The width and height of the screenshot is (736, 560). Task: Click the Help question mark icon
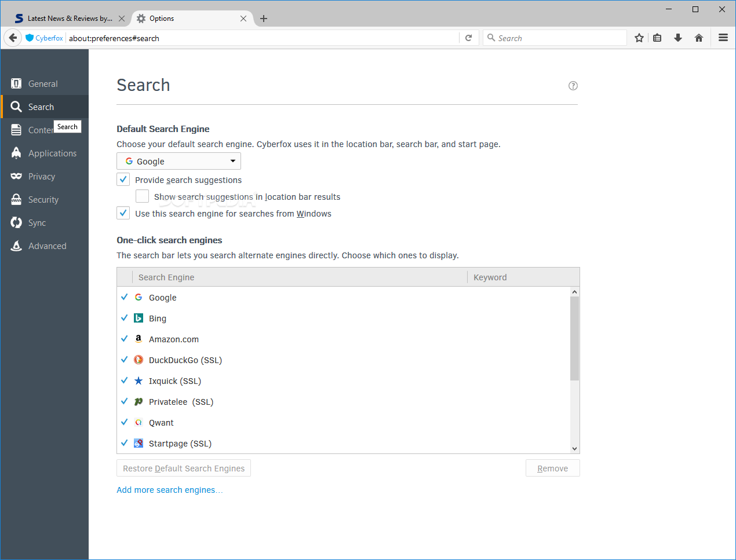pos(573,86)
